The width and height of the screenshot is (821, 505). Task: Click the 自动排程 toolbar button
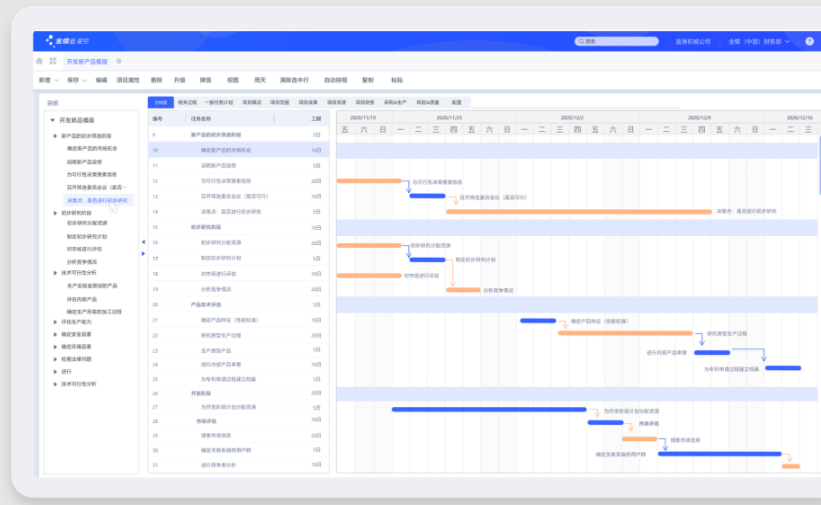click(335, 80)
